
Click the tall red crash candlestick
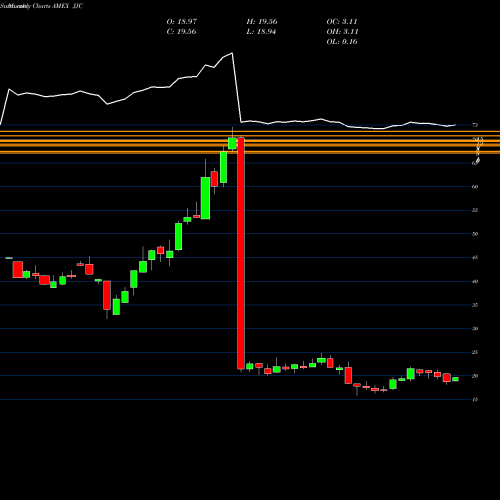click(x=241, y=253)
